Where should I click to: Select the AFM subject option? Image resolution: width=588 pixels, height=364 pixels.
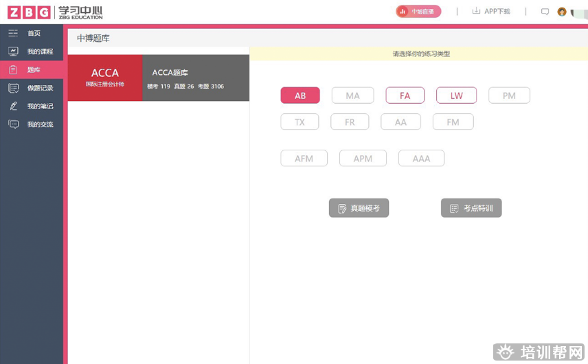click(x=304, y=159)
